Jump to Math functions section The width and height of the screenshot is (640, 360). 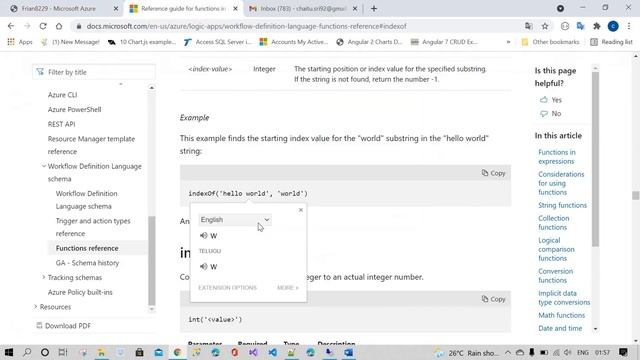tap(561, 315)
